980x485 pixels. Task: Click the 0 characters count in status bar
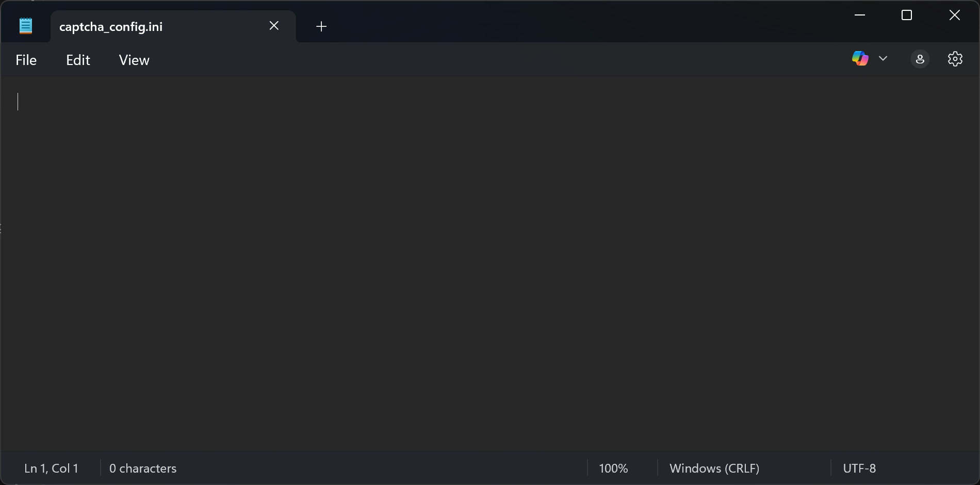pyautogui.click(x=143, y=468)
